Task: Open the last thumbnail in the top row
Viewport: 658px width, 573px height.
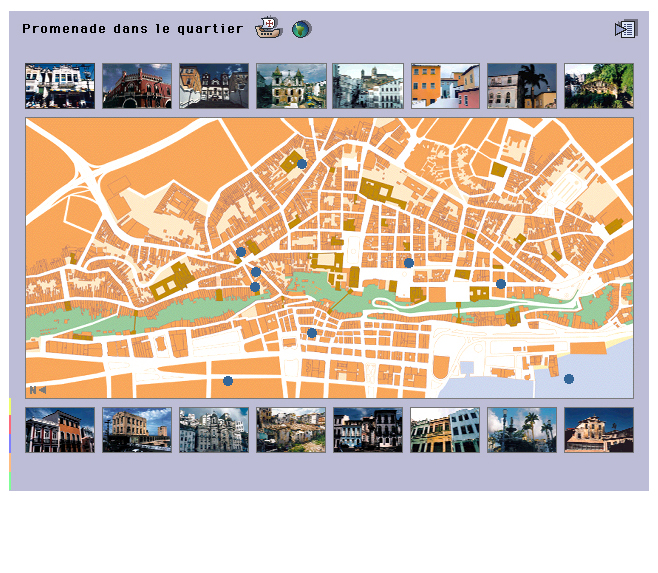Action: [x=598, y=86]
